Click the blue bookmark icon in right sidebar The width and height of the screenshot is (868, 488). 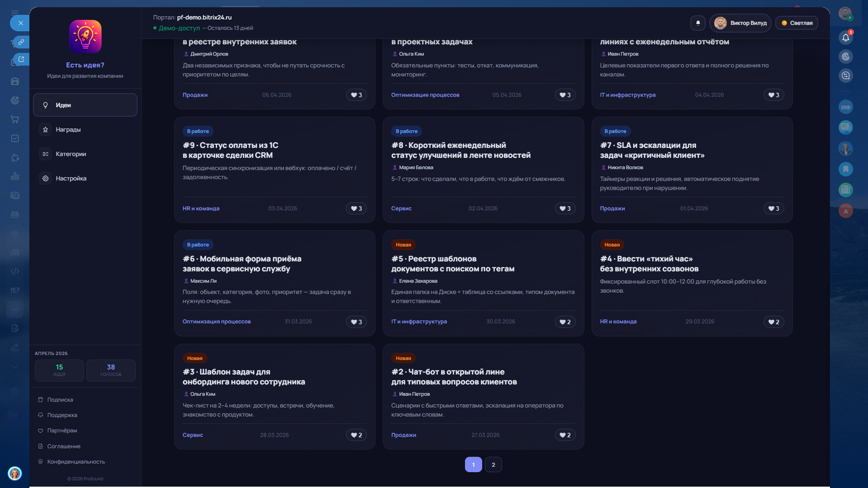coord(845,169)
